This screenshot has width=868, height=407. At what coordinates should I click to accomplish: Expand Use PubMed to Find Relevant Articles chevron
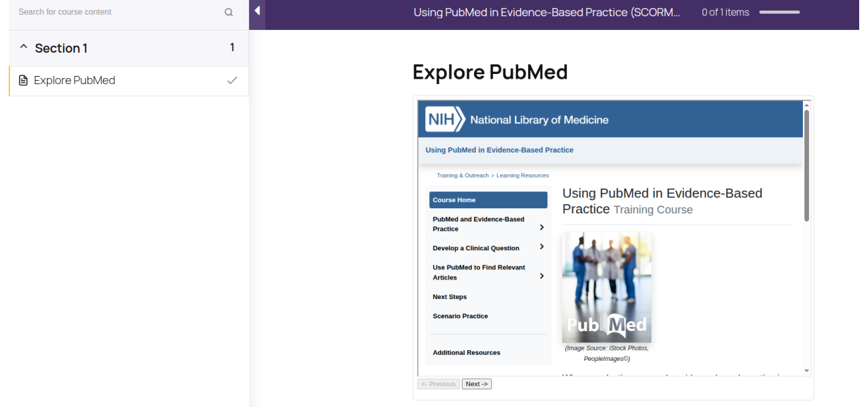point(541,276)
